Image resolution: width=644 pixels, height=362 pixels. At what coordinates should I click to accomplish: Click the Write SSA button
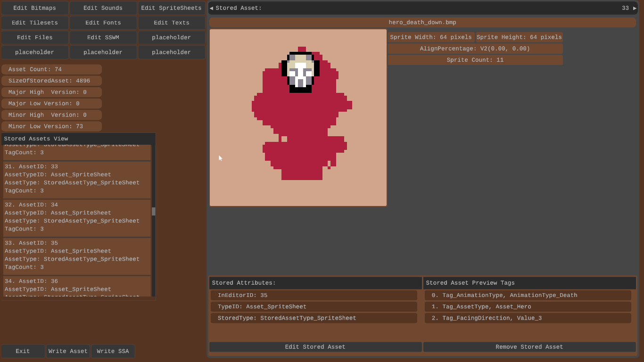[x=113, y=351]
